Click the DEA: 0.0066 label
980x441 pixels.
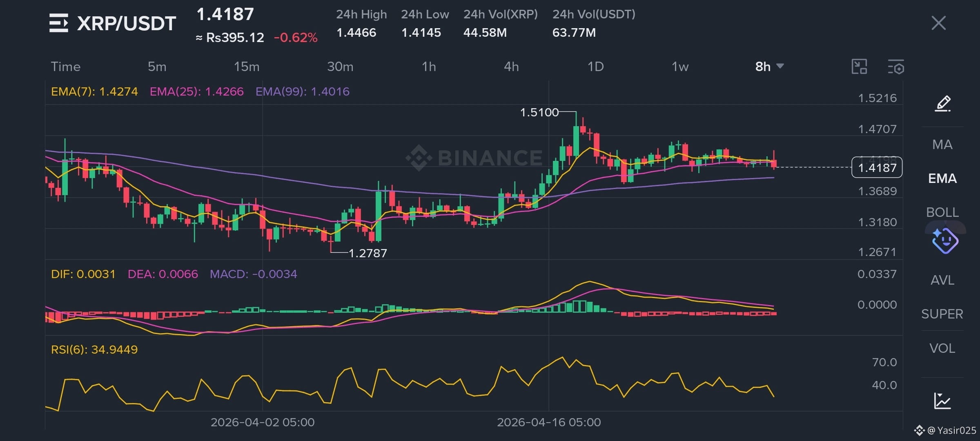[x=163, y=274]
